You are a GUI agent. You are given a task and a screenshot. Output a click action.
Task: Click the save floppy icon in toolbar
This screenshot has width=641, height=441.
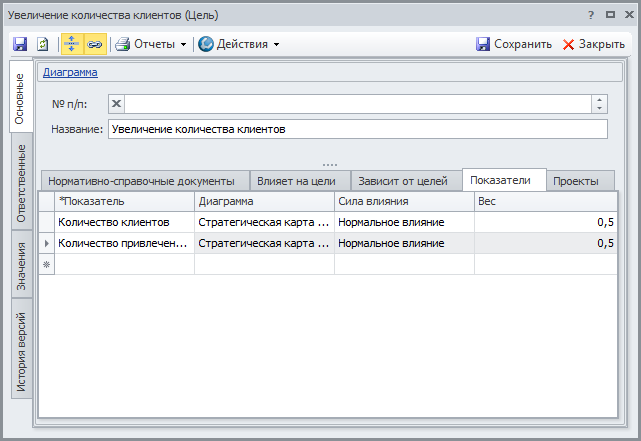(x=20, y=44)
